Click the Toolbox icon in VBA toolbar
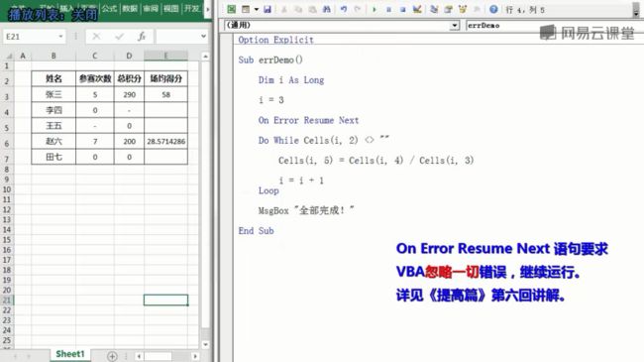Viewport: 644px width, 362px height. (x=477, y=9)
